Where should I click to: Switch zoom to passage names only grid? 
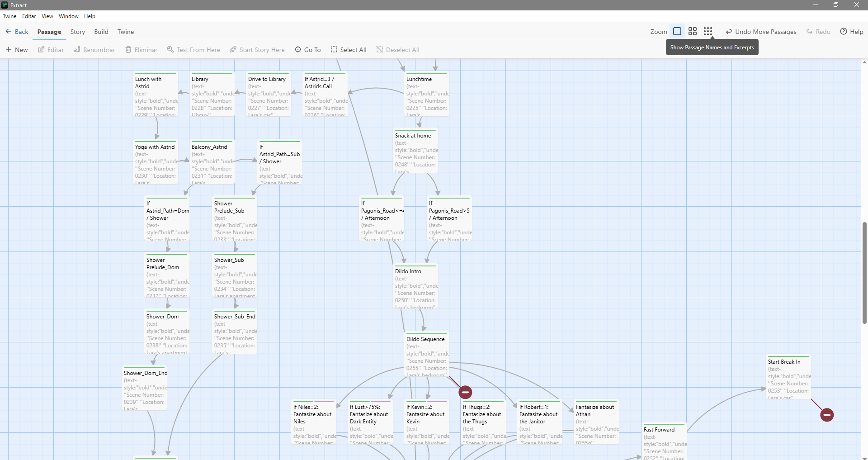(x=693, y=31)
